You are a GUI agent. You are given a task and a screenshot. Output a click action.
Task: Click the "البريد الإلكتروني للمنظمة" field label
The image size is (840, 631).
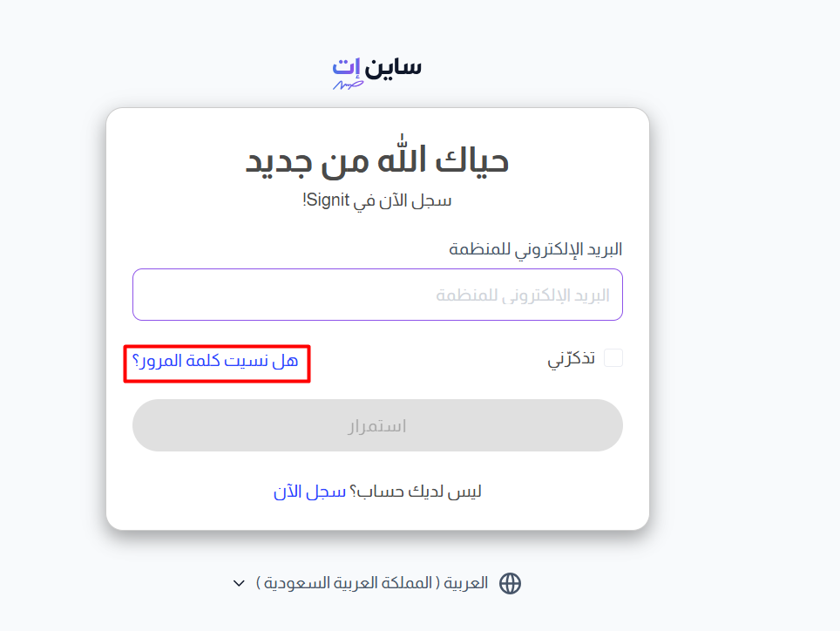click(x=535, y=249)
